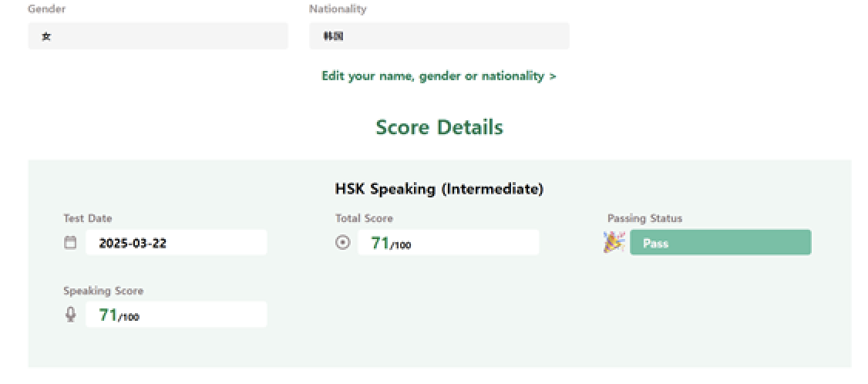Click the Test Date label

pos(87,218)
